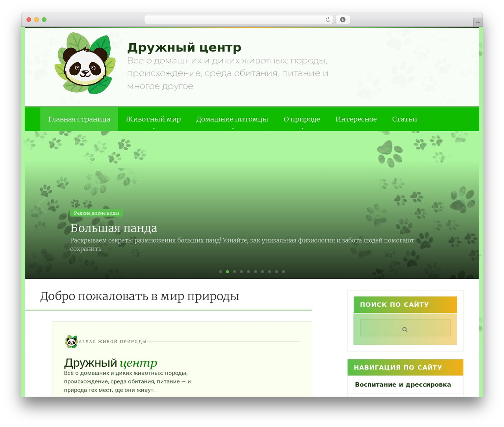Click the small panda icon beside Атлас живой природы

click(71, 342)
